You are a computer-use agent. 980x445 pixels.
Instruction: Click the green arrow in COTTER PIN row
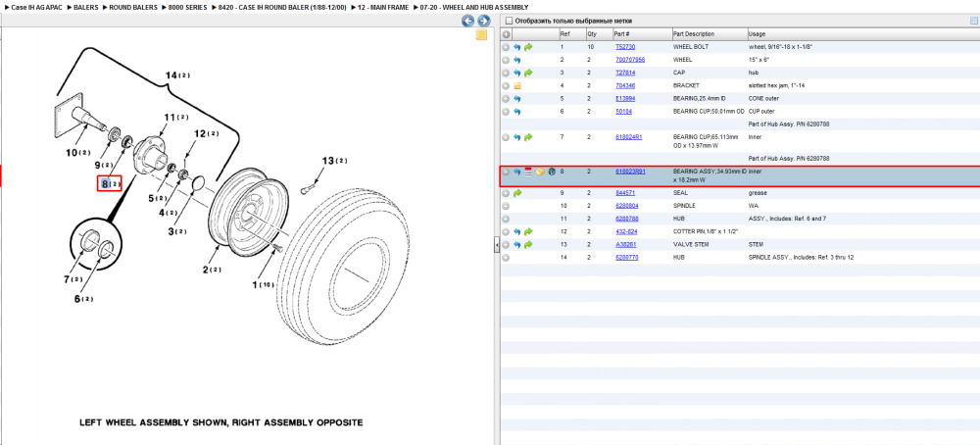pos(528,231)
